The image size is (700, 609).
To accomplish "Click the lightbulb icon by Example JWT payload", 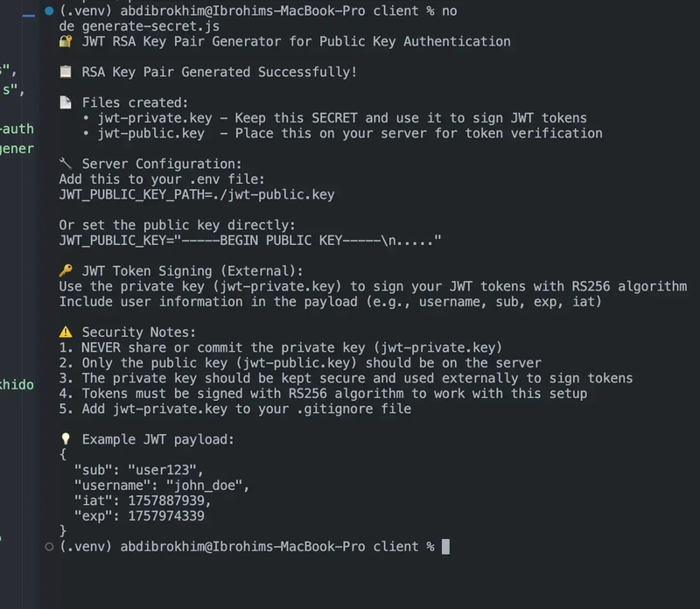I will (x=66, y=439).
